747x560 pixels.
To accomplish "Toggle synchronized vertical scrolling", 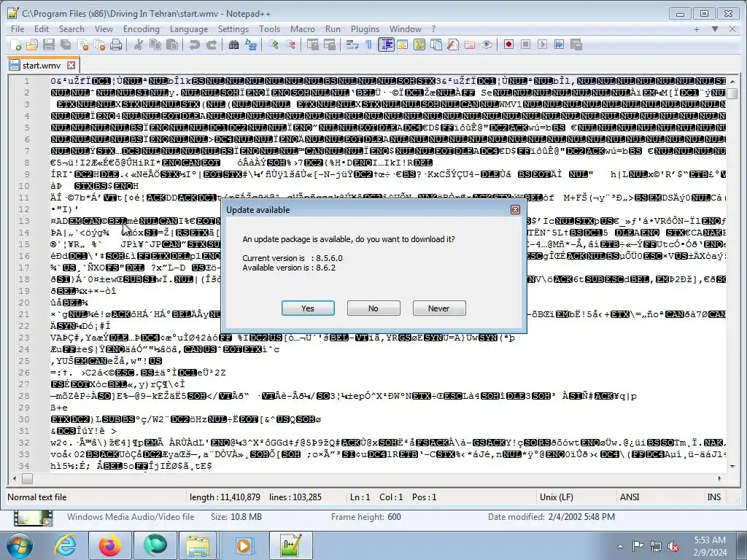I will pyautogui.click(x=312, y=44).
